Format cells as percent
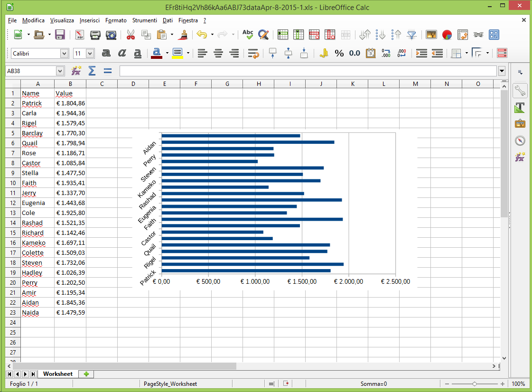 click(x=339, y=53)
